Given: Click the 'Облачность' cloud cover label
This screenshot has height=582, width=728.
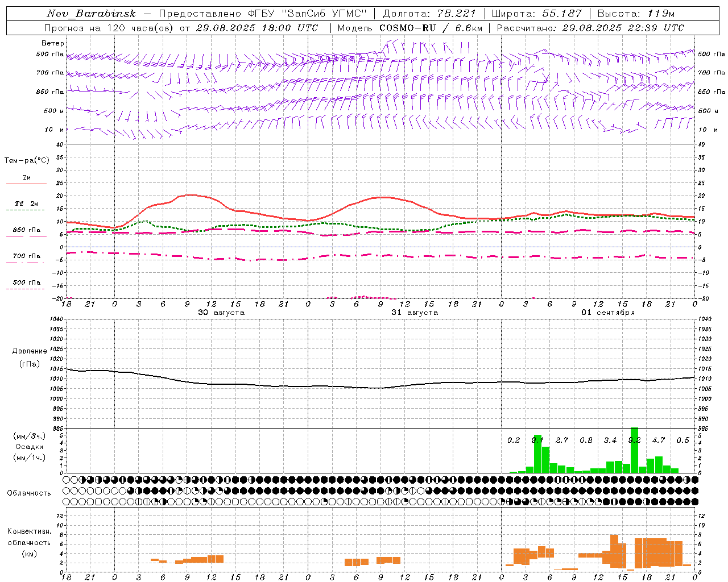Looking at the screenshot, I should tap(29, 493).
